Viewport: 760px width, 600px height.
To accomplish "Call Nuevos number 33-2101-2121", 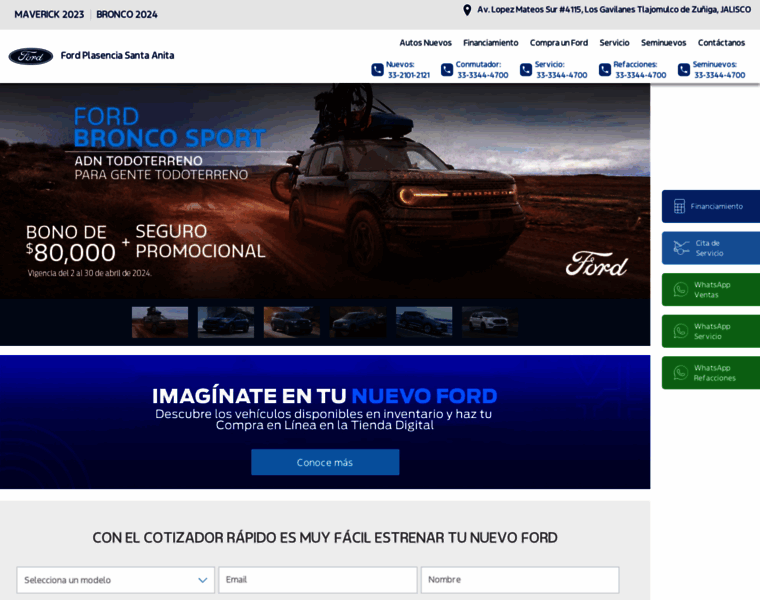I will tap(409, 75).
